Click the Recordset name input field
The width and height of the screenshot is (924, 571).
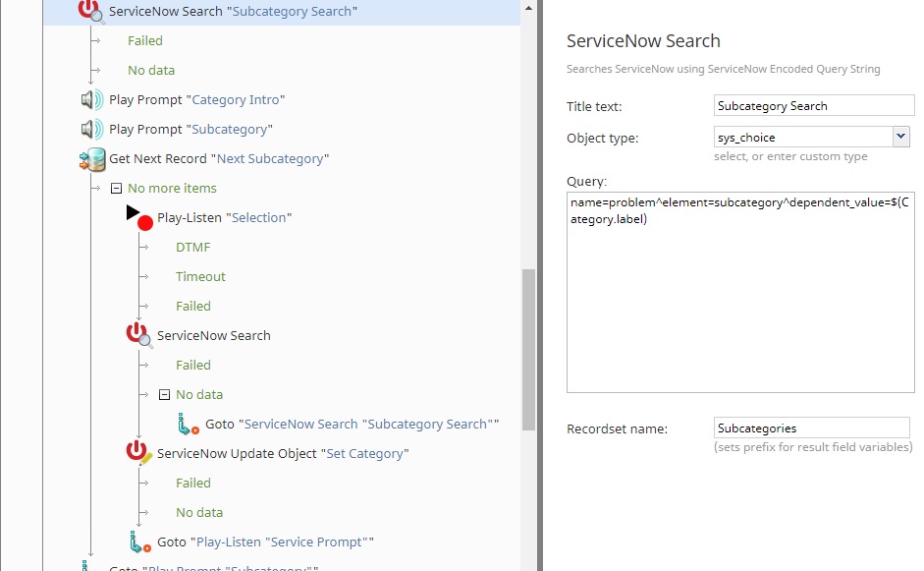[811, 428]
